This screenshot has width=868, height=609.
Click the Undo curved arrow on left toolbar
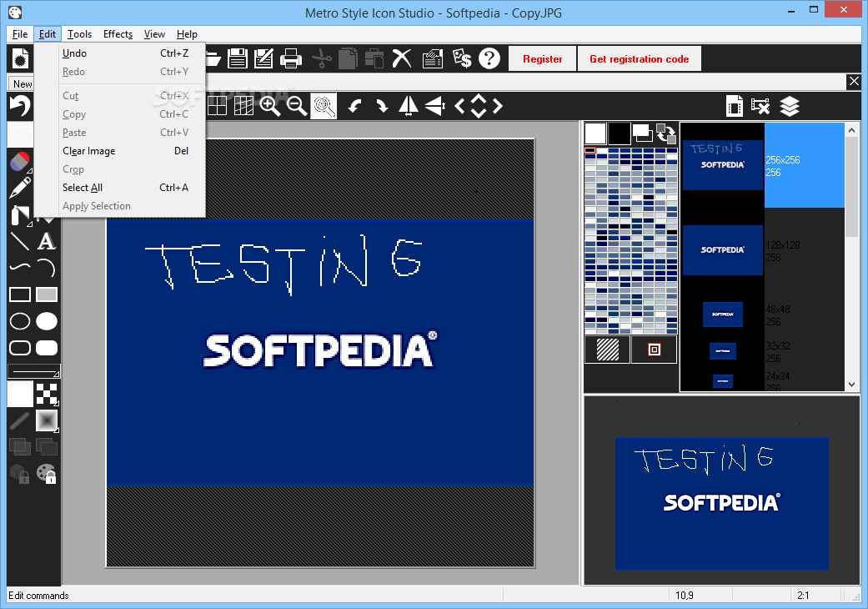tap(21, 106)
